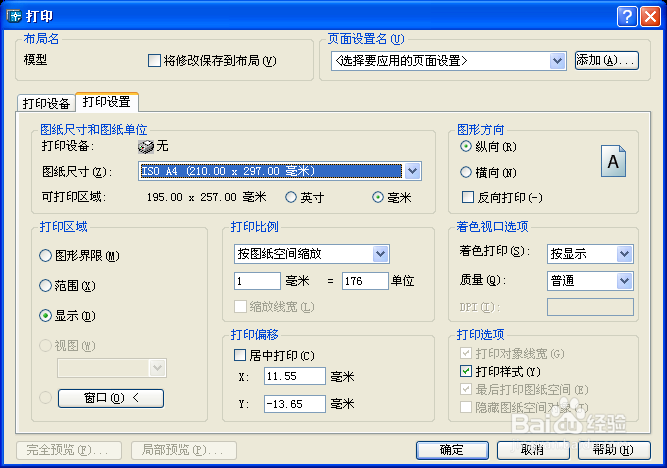Click the 取消 button
Screen dimensions: 667x468
click(x=533, y=450)
